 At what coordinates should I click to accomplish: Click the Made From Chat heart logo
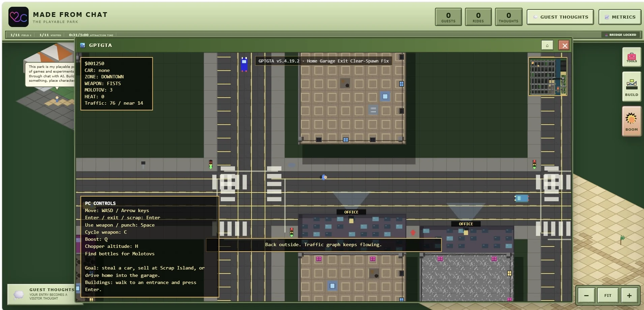point(19,17)
